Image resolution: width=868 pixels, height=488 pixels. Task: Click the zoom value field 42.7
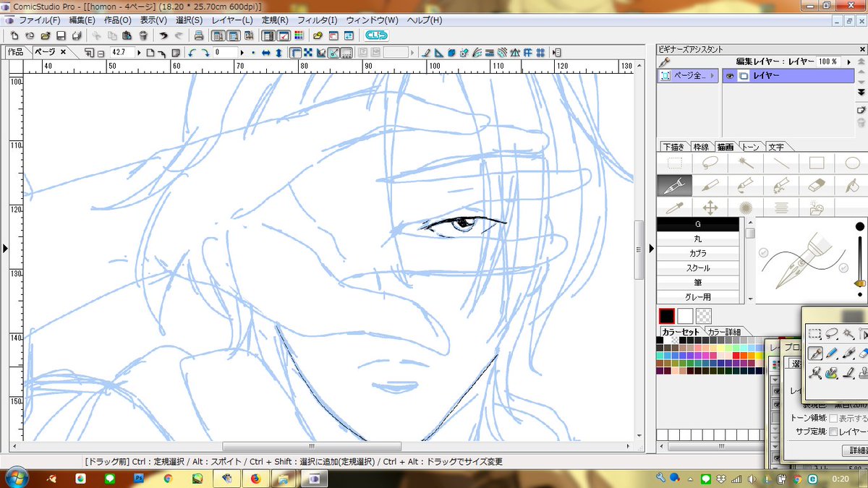pos(122,53)
